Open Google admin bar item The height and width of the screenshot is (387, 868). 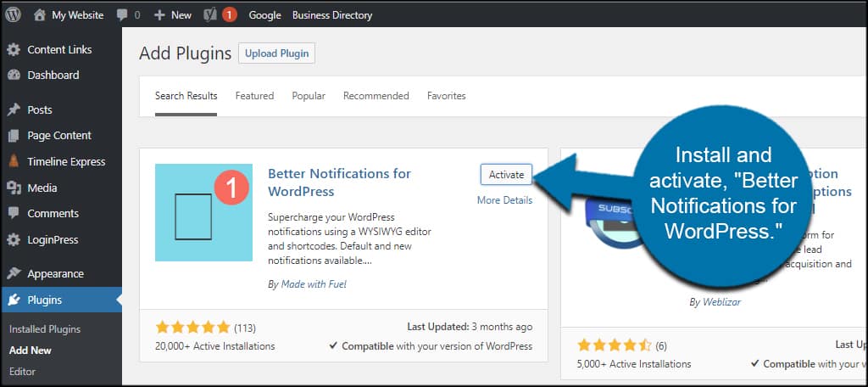click(264, 15)
